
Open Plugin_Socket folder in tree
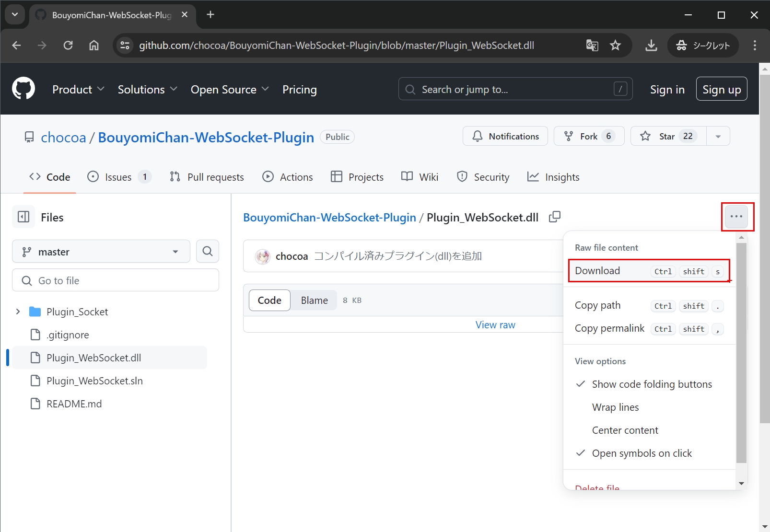pyautogui.click(x=77, y=312)
